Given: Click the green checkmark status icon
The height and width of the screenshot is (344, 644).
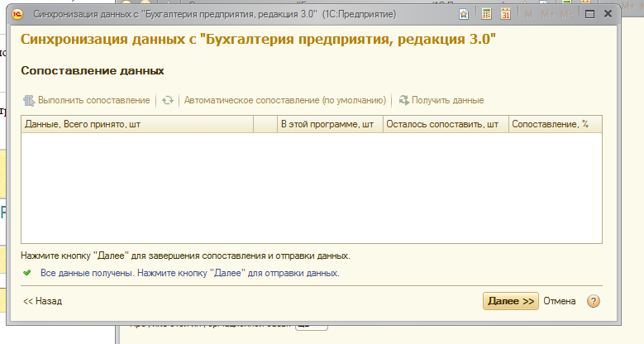Looking at the screenshot, I should (27, 273).
